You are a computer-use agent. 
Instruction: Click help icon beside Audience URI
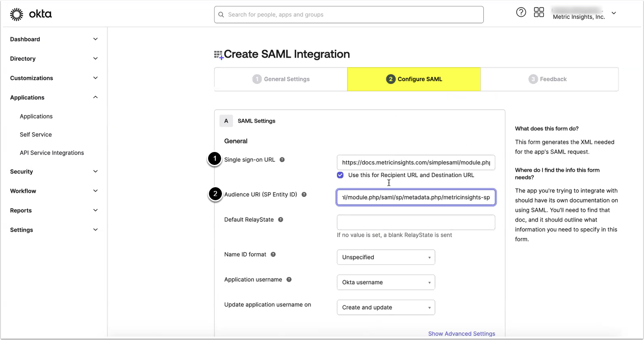[304, 195]
